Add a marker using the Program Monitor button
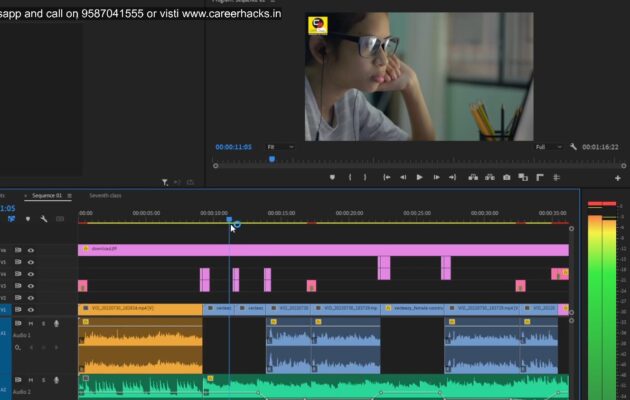Screen dimensions: 630x400 333,177
